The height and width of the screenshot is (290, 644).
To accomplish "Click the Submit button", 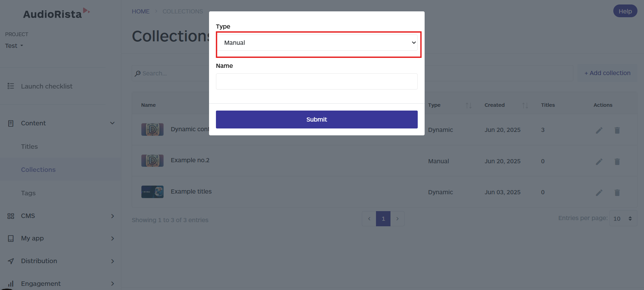I will [x=316, y=120].
